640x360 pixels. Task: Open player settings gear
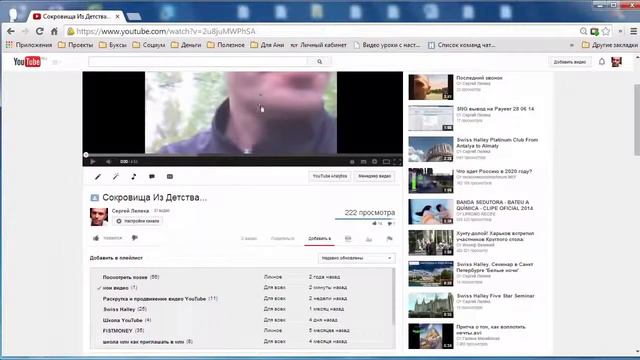pyautogui.click(x=374, y=162)
